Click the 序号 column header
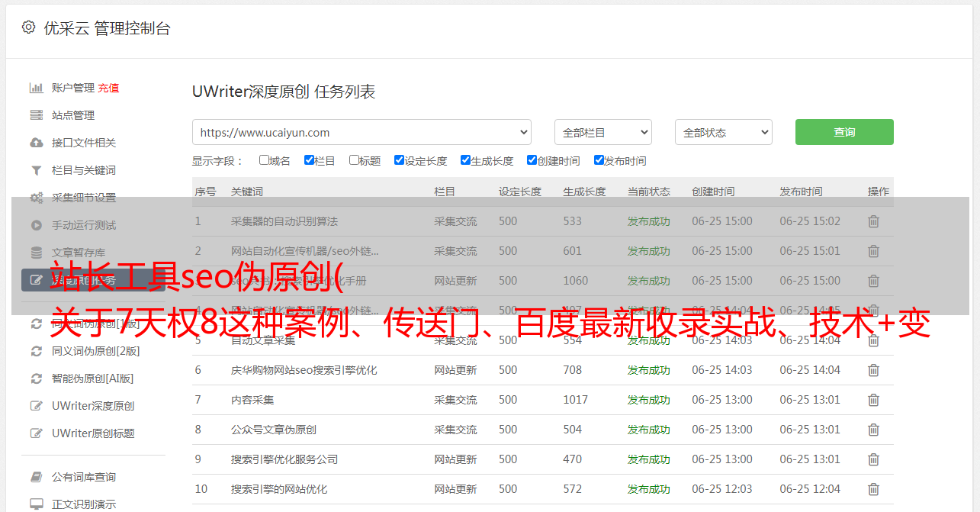The image size is (980, 512). pyautogui.click(x=206, y=192)
